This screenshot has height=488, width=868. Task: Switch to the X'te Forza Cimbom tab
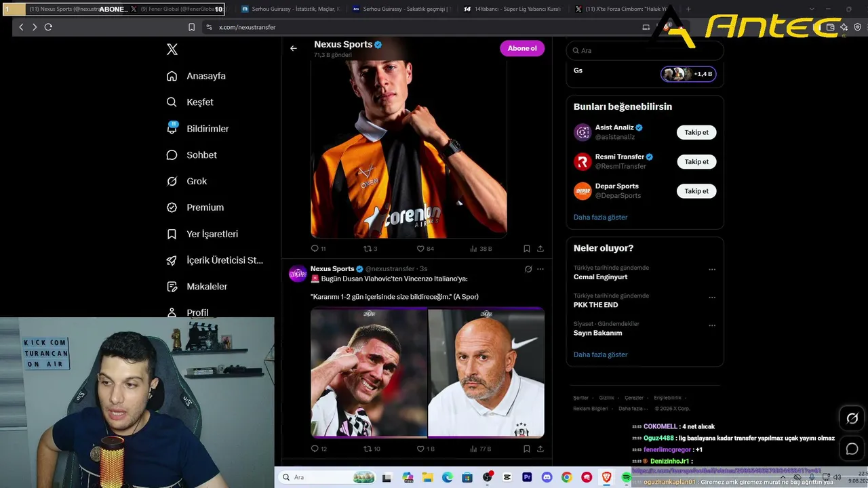[x=623, y=9]
